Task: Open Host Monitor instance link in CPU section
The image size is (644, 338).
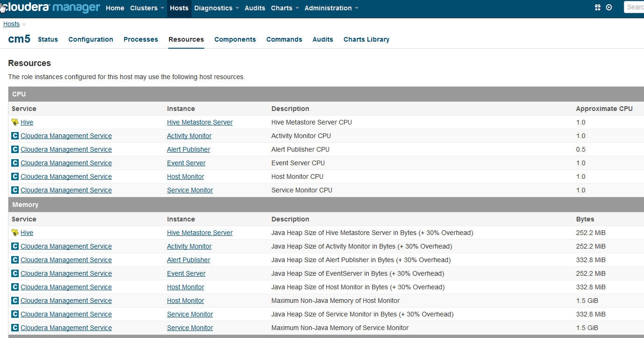Action: pyautogui.click(x=185, y=176)
